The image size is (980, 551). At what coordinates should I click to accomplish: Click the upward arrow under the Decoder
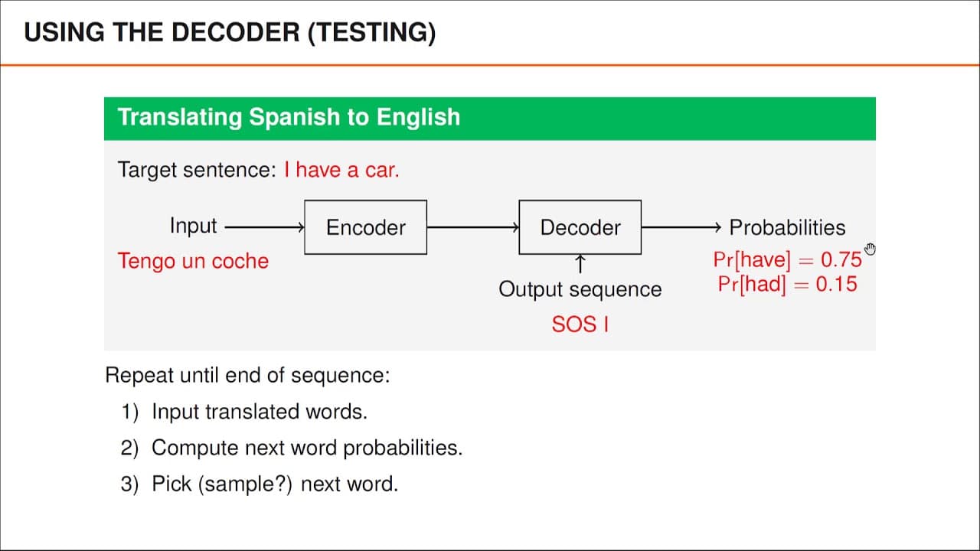(580, 265)
